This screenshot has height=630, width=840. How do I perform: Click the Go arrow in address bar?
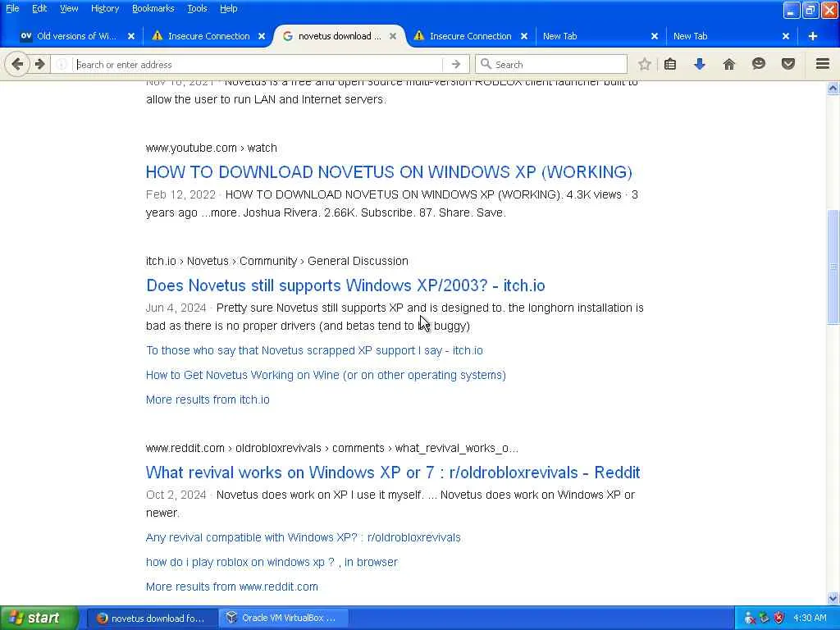click(456, 64)
